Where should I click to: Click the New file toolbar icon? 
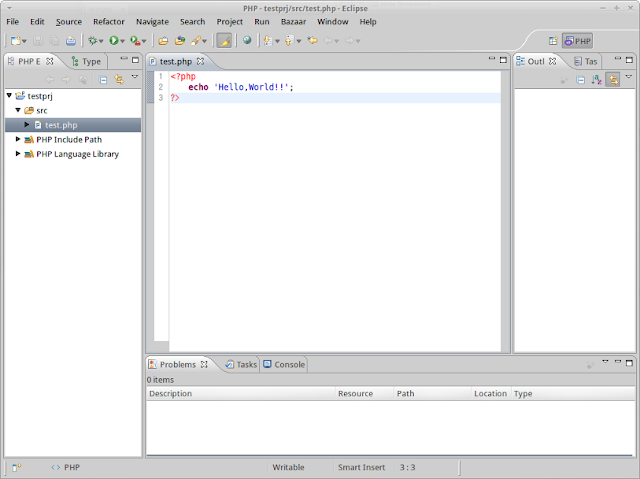pyautogui.click(x=16, y=41)
